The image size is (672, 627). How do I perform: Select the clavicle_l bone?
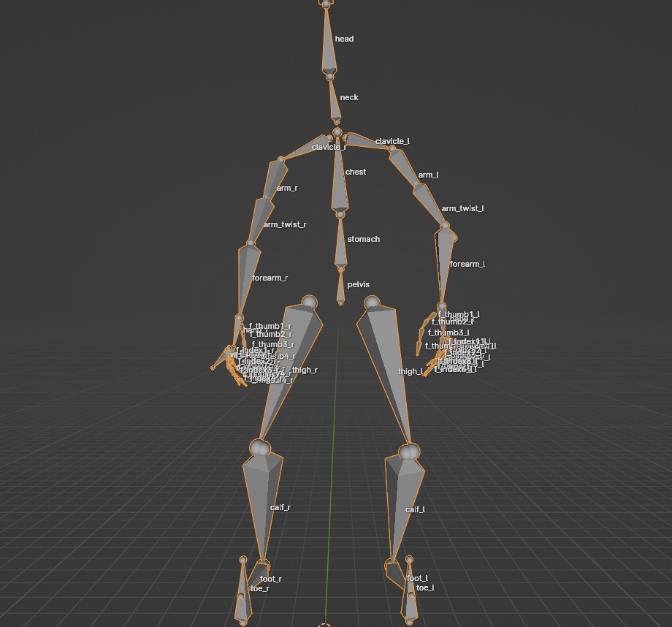(x=367, y=142)
